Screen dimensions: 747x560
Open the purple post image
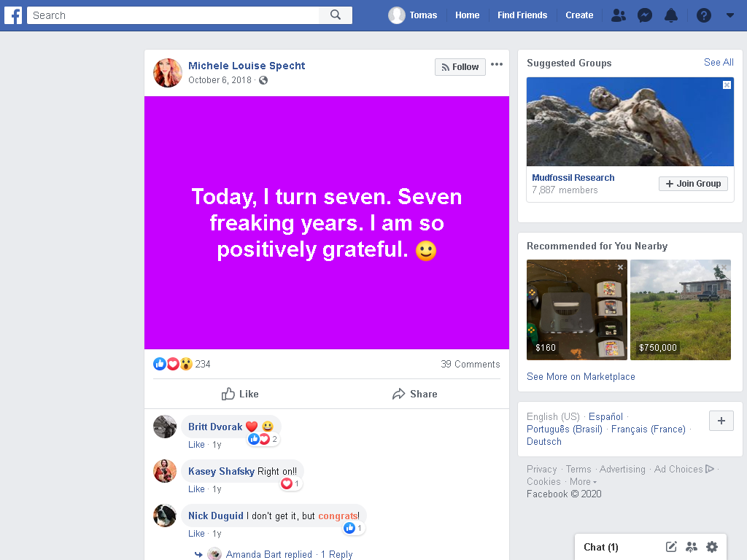(x=327, y=223)
